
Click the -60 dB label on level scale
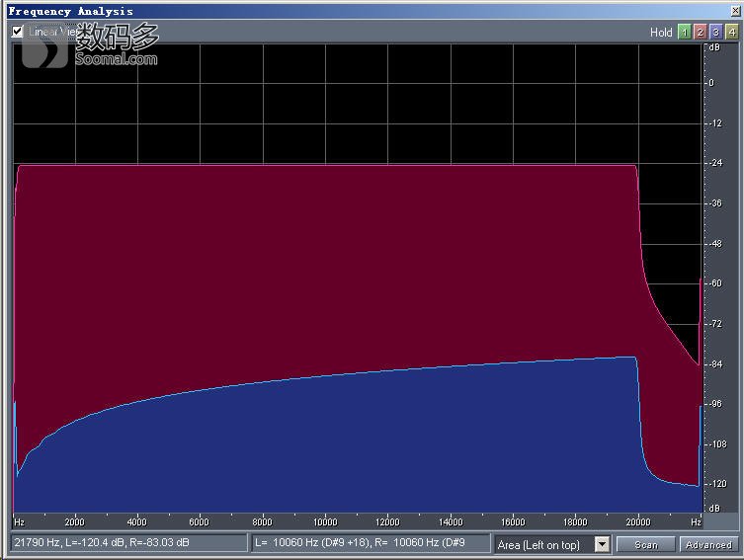tap(712, 283)
